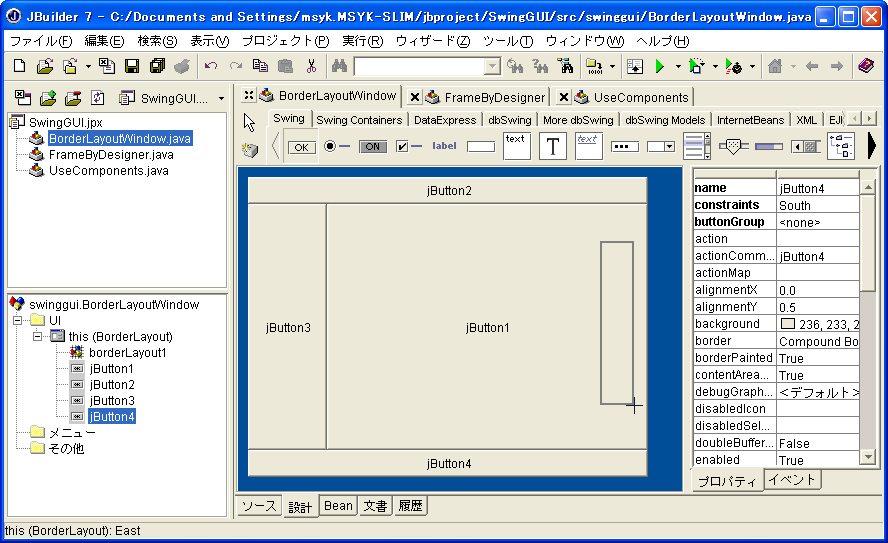Click the Save file icon
The height and width of the screenshot is (543, 888).
[131, 67]
